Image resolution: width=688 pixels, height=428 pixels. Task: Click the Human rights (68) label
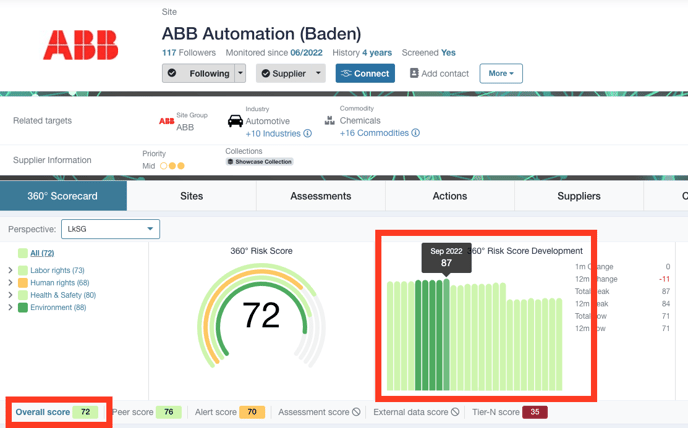pyautogui.click(x=60, y=283)
